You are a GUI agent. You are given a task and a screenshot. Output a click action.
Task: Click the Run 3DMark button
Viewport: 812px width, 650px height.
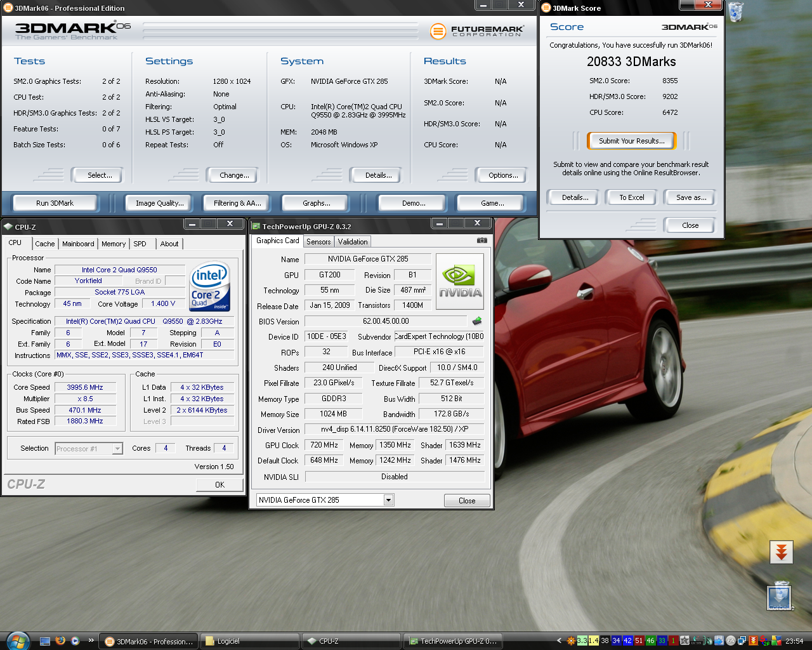[x=55, y=203]
